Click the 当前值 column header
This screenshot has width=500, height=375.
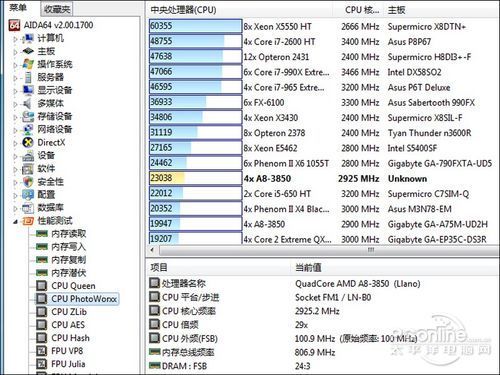point(395,267)
